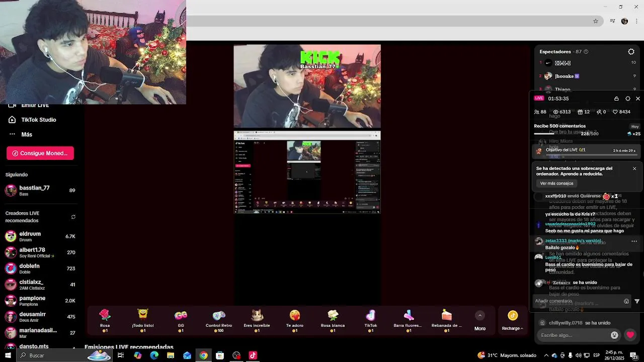The image size is (644, 362).
Task: Expand more gifts with More arrow
Action: (480, 316)
